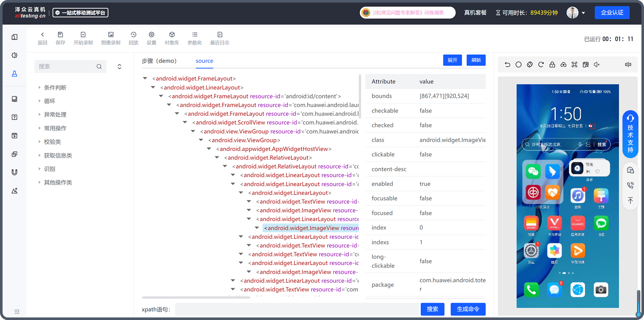This screenshot has width=644, height=320.
Task: Click the 保存 save icon in toolbar
Action: click(60, 38)
